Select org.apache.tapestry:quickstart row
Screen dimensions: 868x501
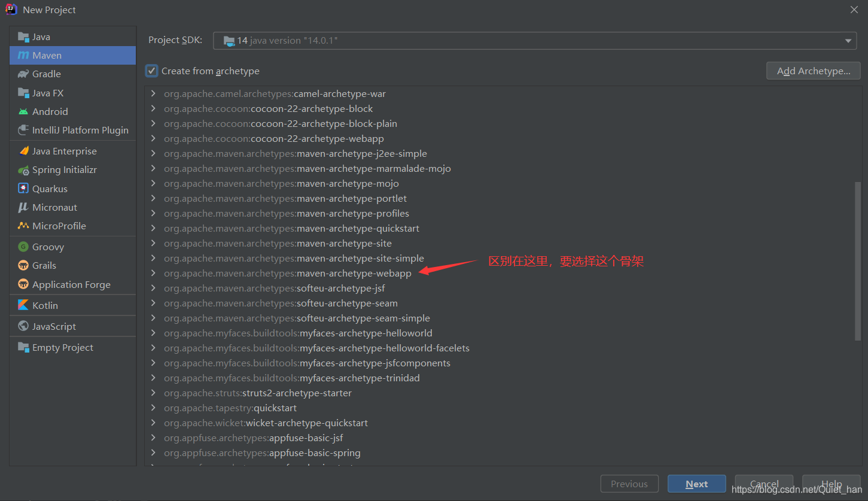tap(502, 408)
